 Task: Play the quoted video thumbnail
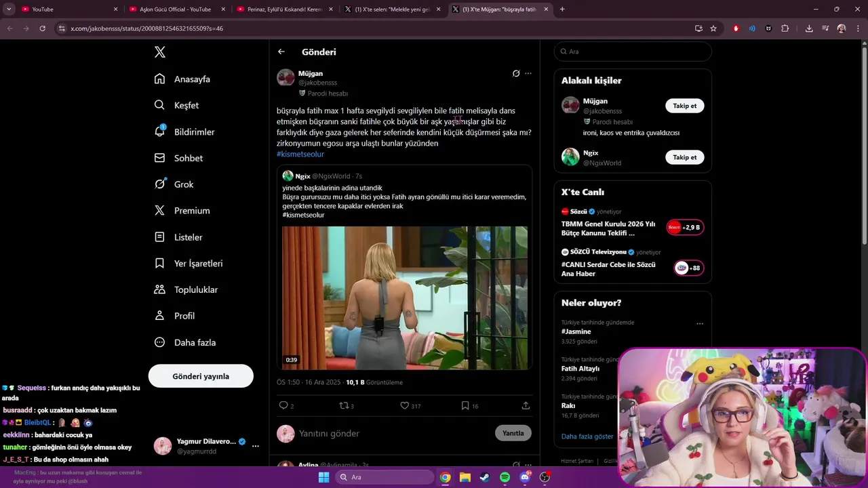pyautogui.click(x=405, y=298)
